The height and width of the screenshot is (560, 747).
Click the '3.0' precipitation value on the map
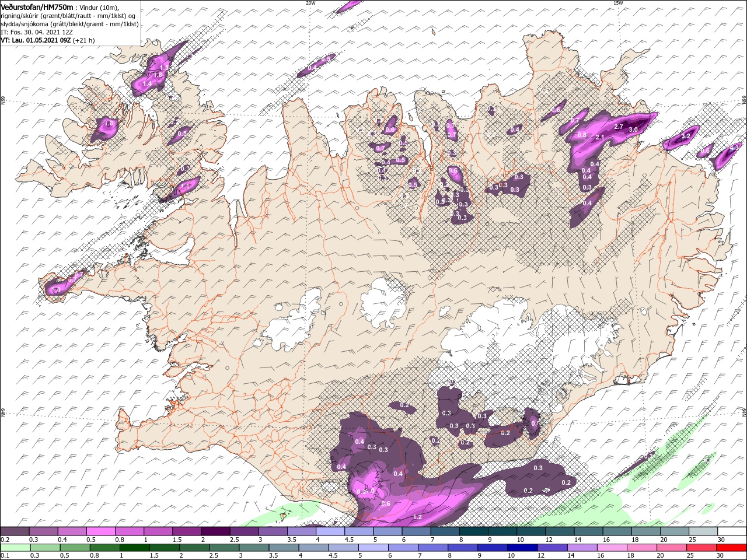[633, 129]
